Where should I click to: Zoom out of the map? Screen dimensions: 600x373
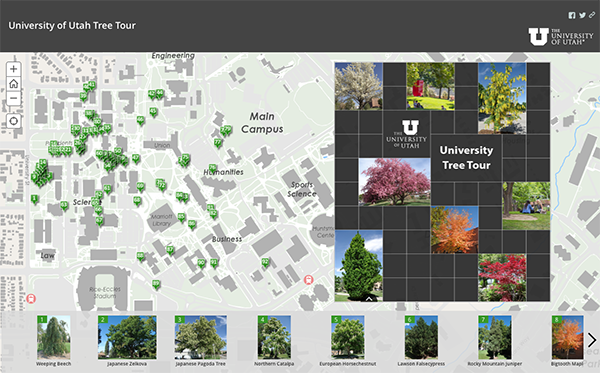coord(14,98)
